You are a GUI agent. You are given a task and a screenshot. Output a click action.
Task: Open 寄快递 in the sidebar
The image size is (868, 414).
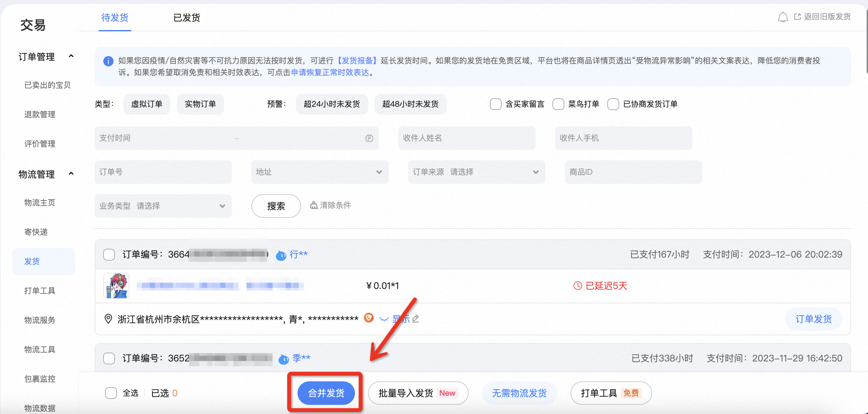(36, 232)
